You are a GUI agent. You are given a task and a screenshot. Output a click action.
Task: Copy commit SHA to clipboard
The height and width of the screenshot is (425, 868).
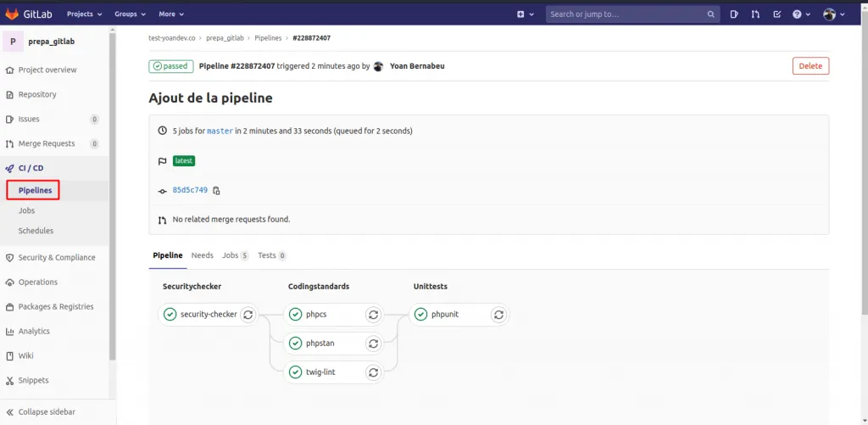[x=217, y=191]
